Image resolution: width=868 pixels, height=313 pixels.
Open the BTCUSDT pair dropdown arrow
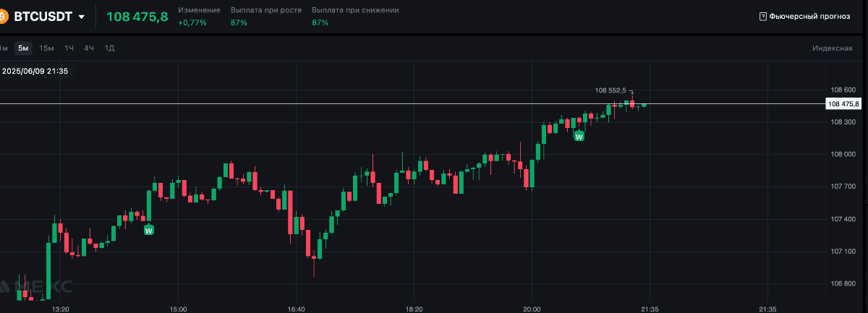(x=81, y=17)
